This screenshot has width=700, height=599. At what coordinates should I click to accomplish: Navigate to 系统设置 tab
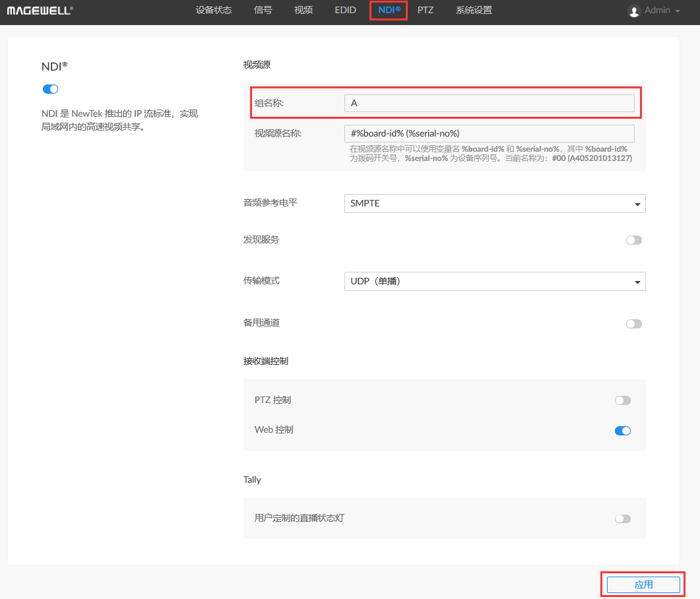coord(474,11)
